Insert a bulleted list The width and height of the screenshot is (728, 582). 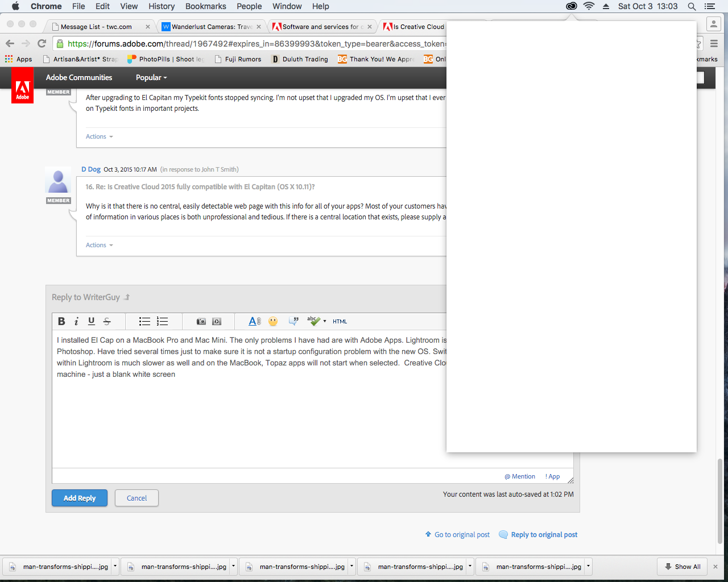point(144,321)
